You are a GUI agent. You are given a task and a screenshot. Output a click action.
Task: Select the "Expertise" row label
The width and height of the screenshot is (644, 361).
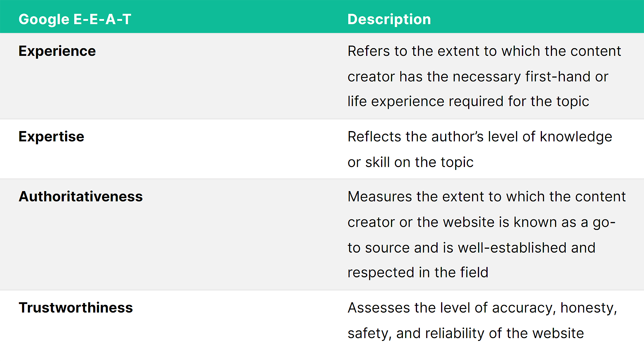(51, 136)
